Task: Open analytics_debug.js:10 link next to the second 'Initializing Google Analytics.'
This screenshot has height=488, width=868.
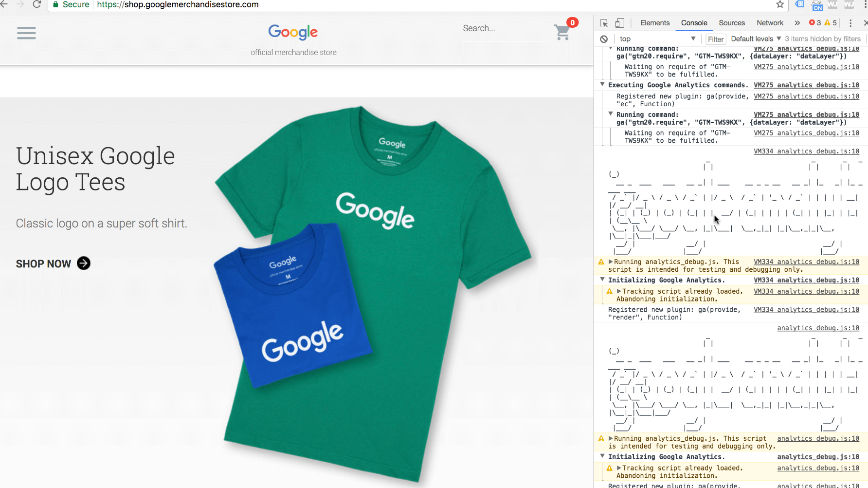Action: (x=818, y=457)
